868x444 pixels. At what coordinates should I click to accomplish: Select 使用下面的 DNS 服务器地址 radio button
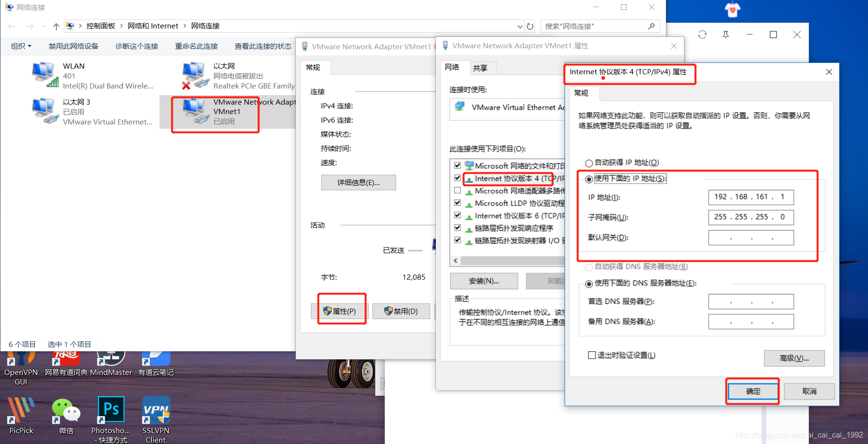(x=589, y=284)
